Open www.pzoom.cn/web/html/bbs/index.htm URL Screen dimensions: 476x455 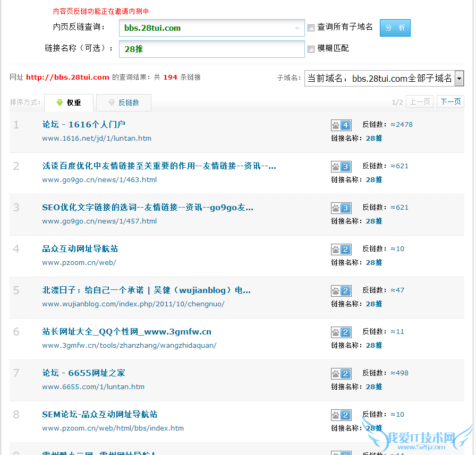pyautogui.click(x=113, y=428)
